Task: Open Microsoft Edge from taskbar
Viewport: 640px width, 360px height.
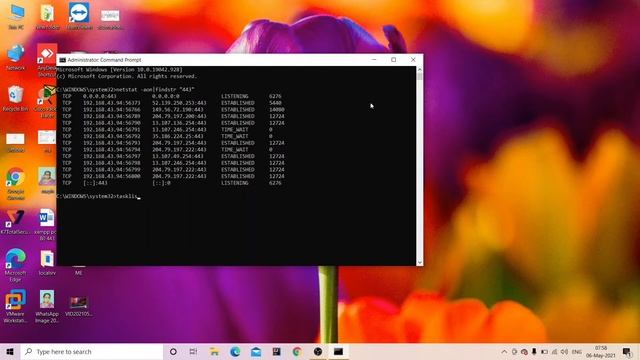Action: click(235, 351)
